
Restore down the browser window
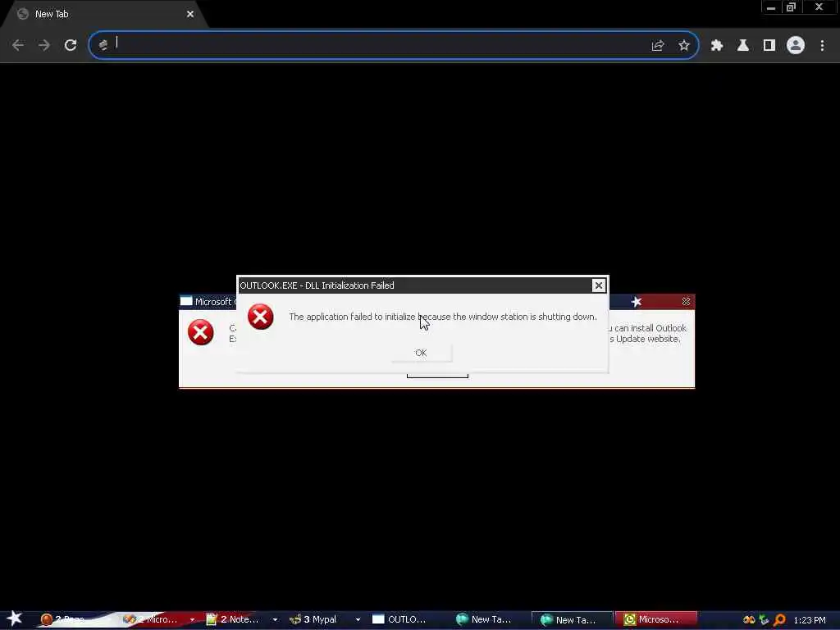[792, 7]
